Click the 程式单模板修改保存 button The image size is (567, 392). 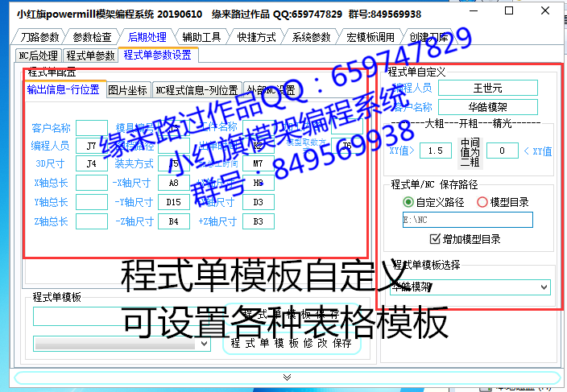[x=292, y=343]
